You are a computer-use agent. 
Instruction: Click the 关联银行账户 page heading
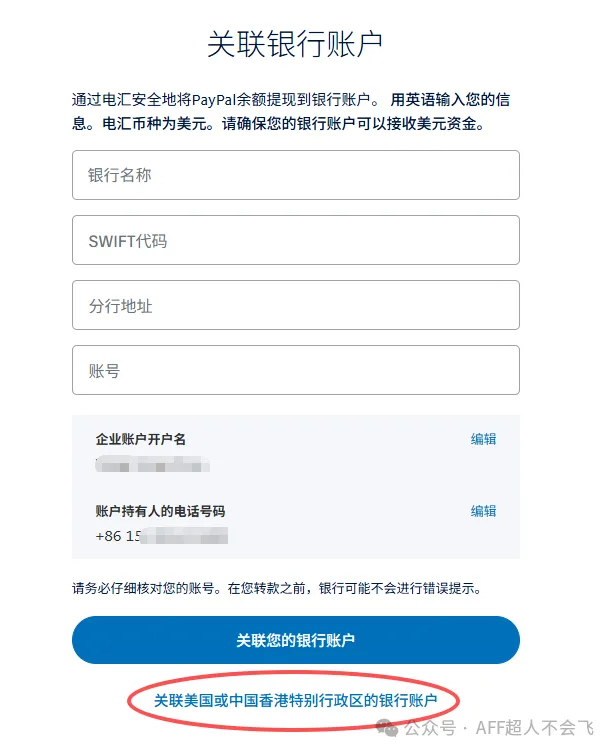[x=295, y=45]
